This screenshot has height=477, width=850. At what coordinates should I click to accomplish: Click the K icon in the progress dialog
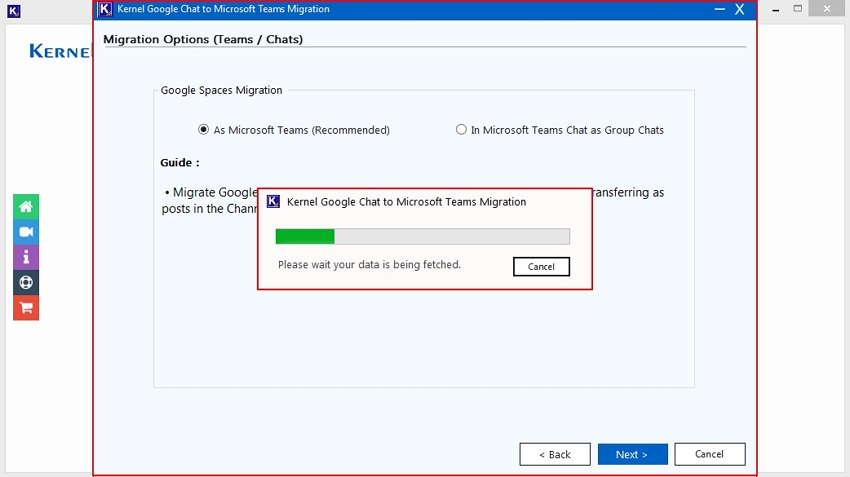click(273, 202)
